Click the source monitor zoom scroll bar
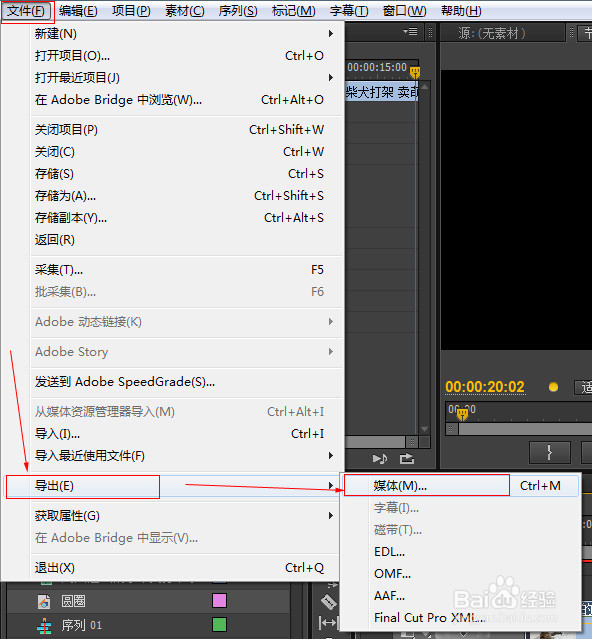Image resolution: width=592 pixels, height=639 pixels. [525, 429]
